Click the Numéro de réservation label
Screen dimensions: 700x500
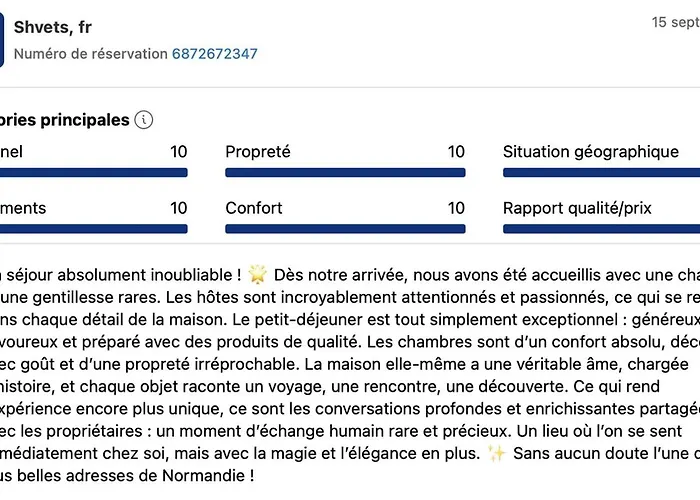90,53
